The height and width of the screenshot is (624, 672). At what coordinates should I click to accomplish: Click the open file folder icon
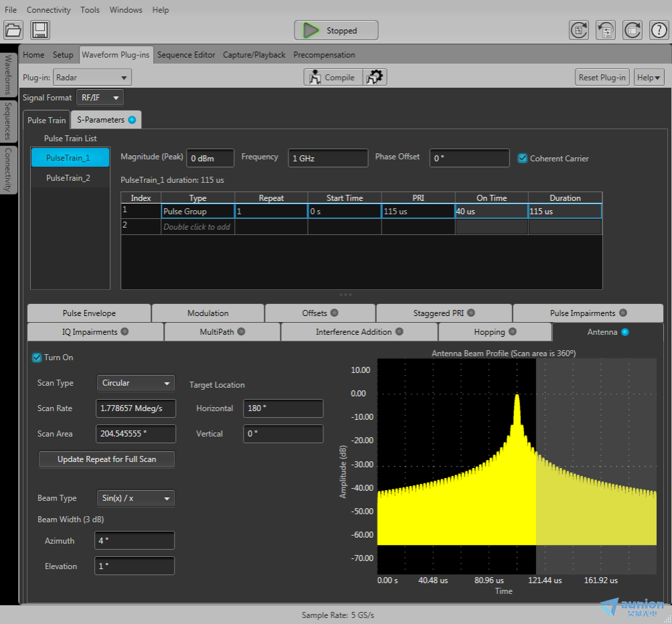(x=14, y=30)
